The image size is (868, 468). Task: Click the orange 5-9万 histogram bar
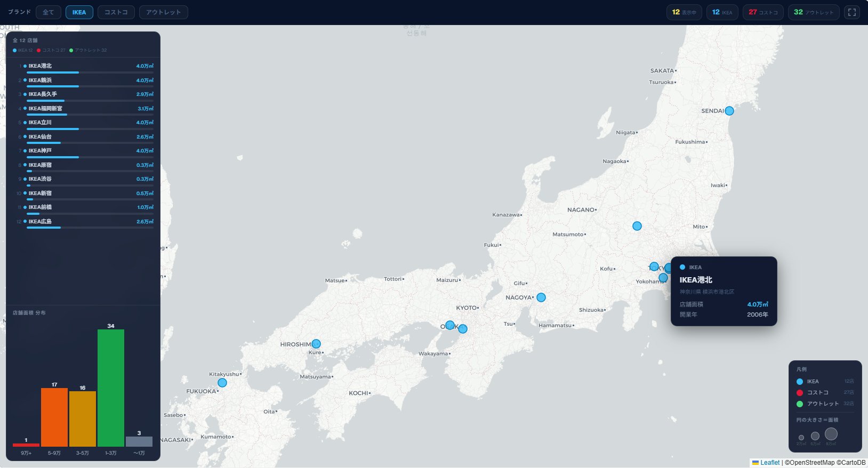coord(54,417)
